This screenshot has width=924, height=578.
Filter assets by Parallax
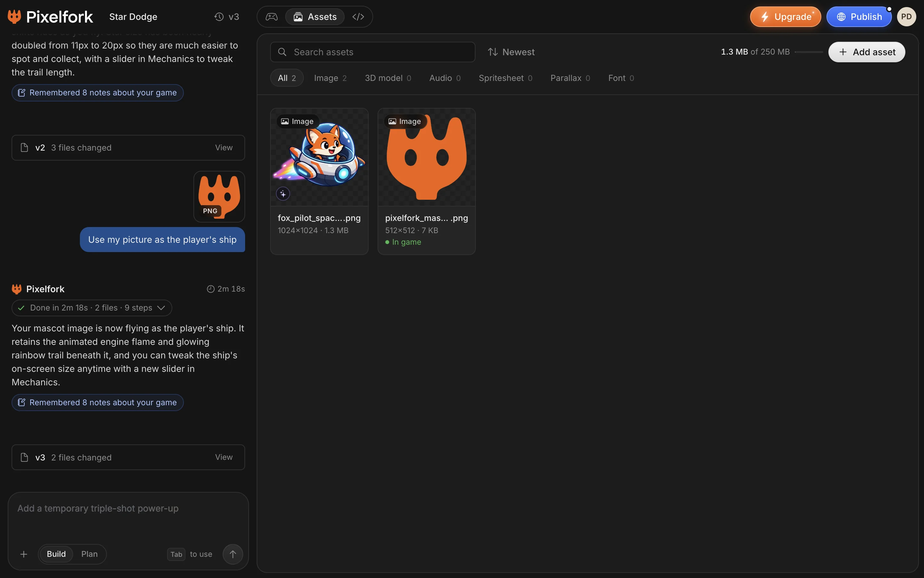pyautogui.click(x=570, y=78)
